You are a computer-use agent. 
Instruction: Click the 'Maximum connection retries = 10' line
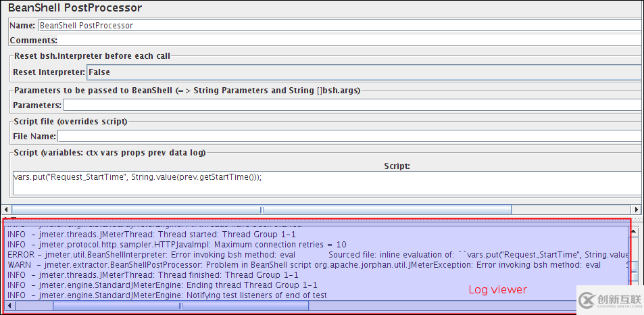tap(177, 244)
